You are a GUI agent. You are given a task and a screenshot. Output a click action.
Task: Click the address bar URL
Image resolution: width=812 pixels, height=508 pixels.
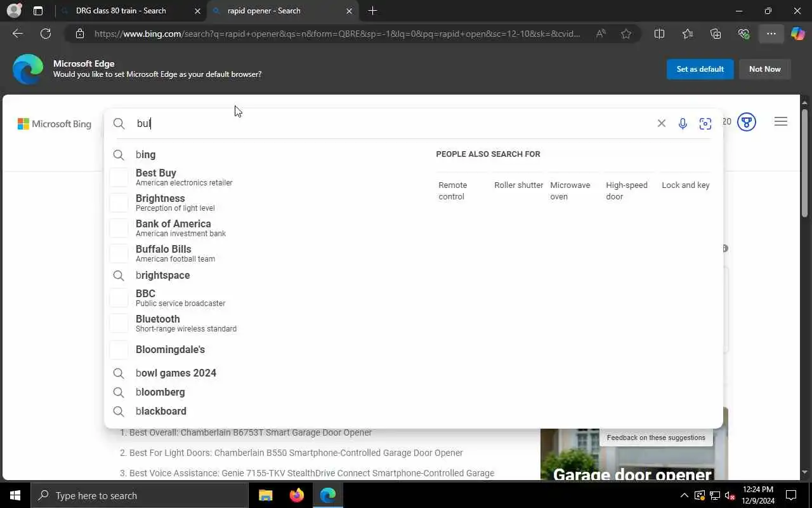coord(337,34)
